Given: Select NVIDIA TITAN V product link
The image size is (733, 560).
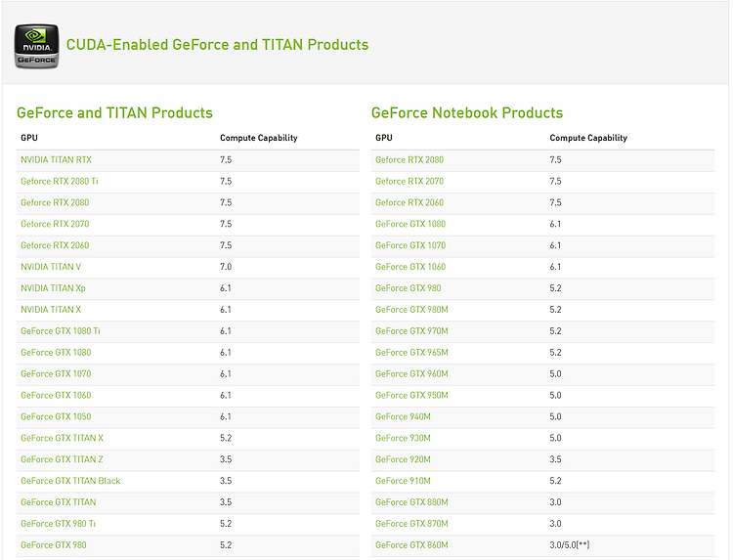Looking at the screenshot, I should pyautogui.click(x=51, y=267).
